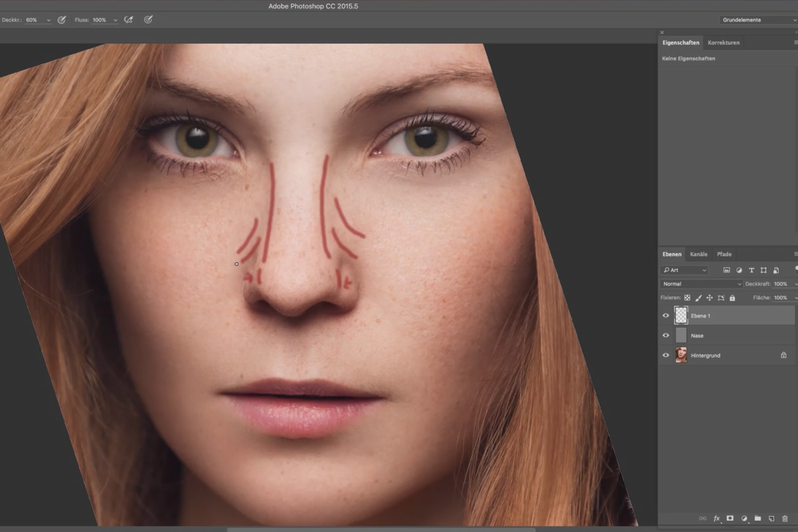Lock transparent pixels in Fixieren row
798x532 pixels.
[x=688, y=298]
